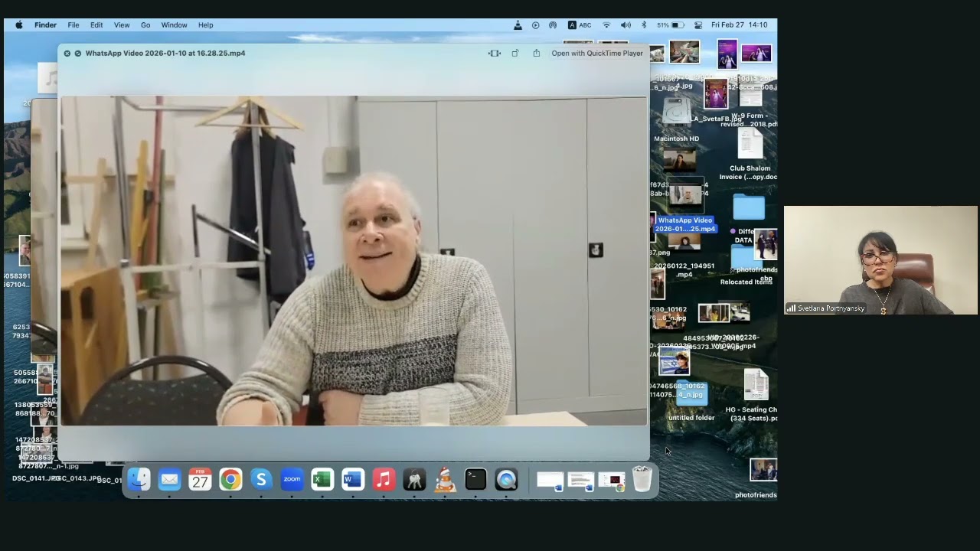
Task: Click the Share icon in Quick Look toolbar
Action: pyautogui.click(x=537, y=54)
